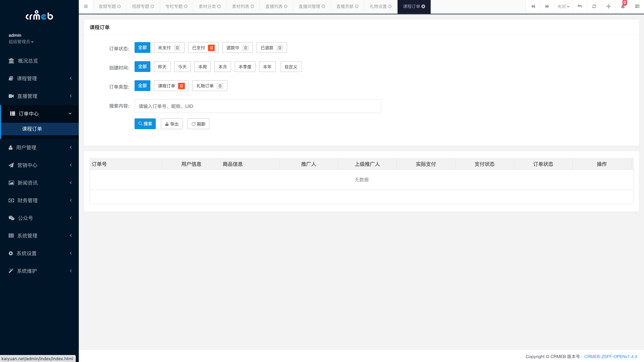The image size is (644, 362).
Task: Expand the 财务管理 sidebar menu
Action: pos(39,200)
